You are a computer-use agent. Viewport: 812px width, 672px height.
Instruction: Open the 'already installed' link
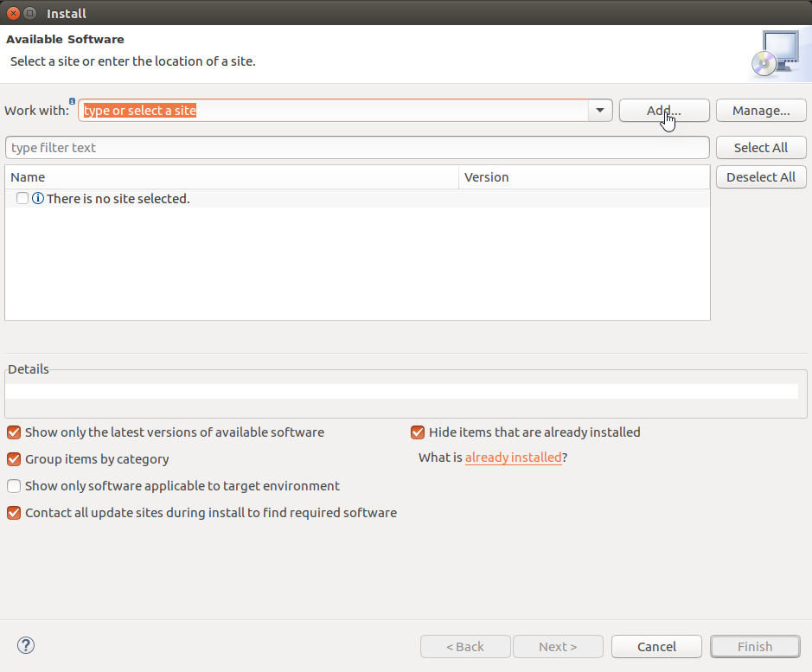coord(513,458)
